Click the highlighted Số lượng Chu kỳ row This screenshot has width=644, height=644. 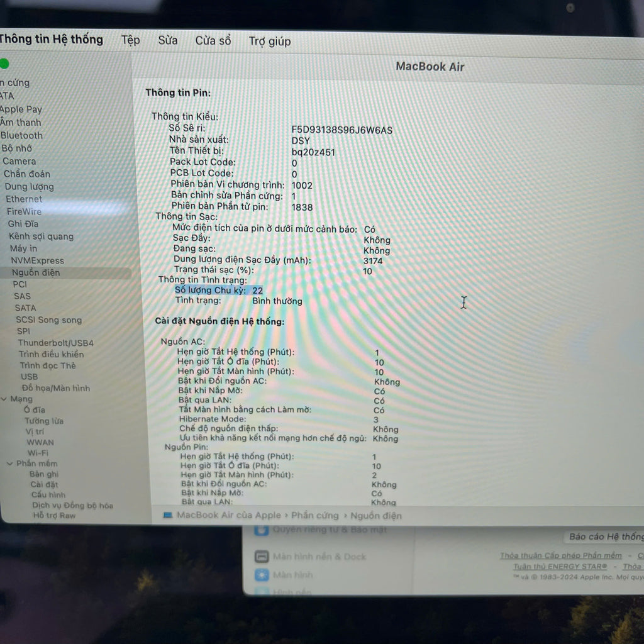[x=218, y=291]
